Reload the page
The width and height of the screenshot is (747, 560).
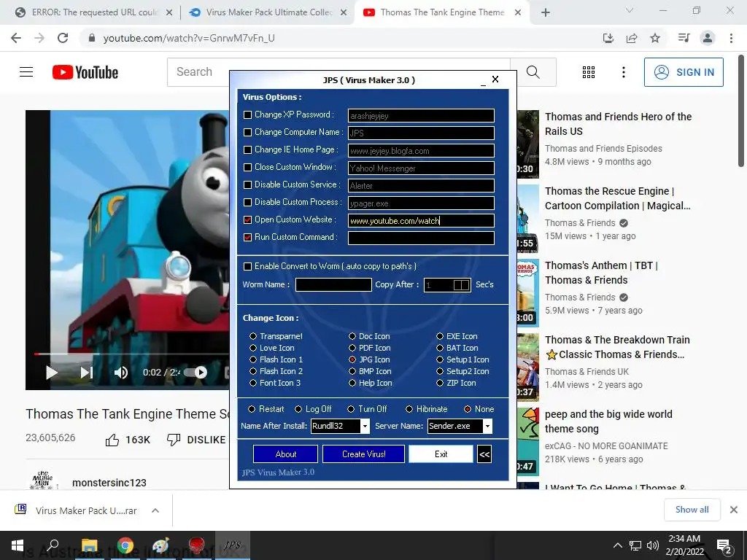[x=63, y=38]
